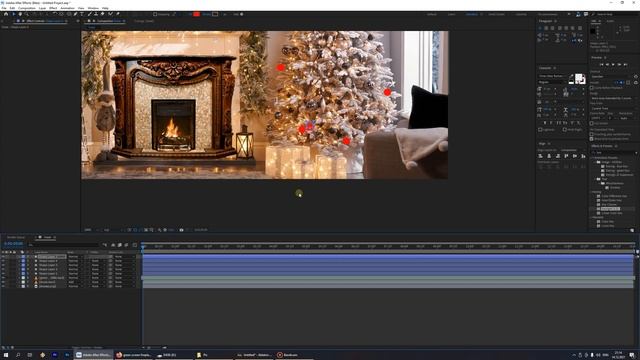Select the Pen tool

[75, 14]
